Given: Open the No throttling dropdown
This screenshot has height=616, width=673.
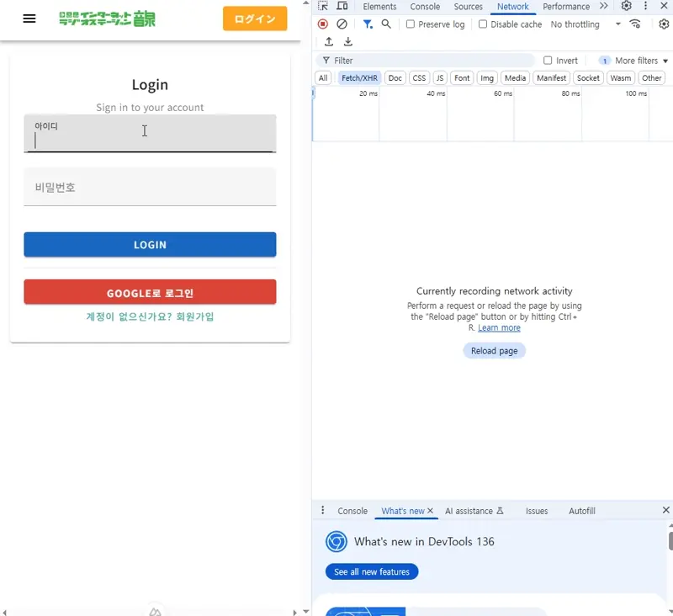Looking at the screenshot, I should pyautogui.click(x=586, y=24).
